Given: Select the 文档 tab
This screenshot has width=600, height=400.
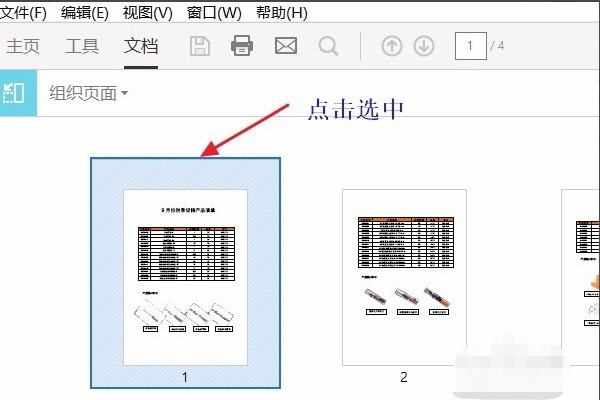Looking at the screenshot, I should 141,46.
